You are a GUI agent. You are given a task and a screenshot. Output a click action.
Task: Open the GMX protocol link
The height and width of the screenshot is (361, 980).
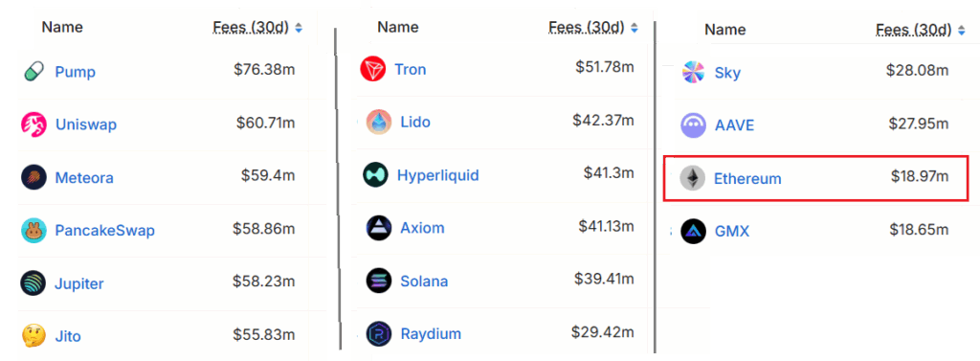pos(732,232)
